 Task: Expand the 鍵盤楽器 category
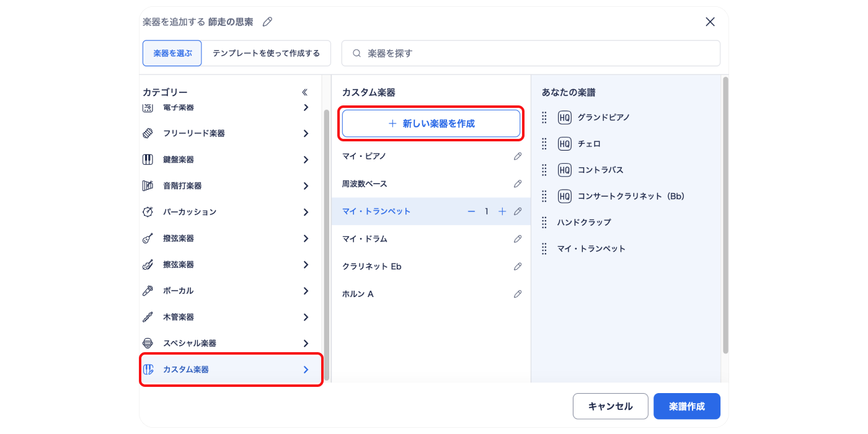306,160
